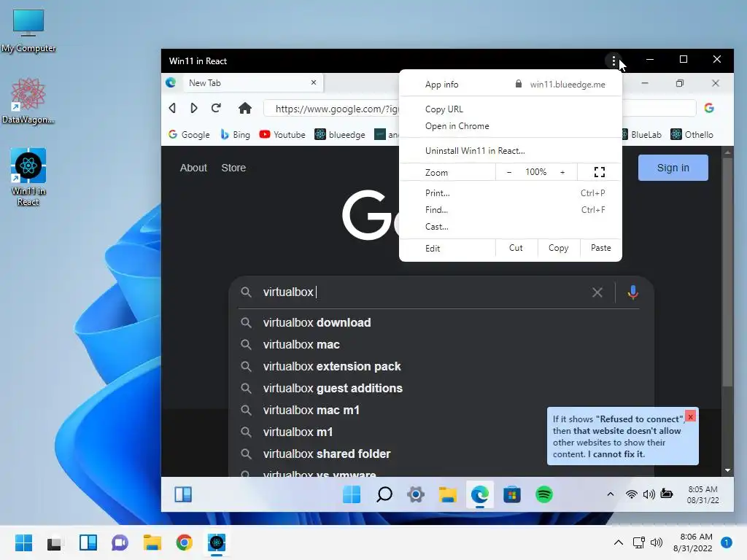The height and width of the screenshot is (560, 747).
Task: Choose Cast from the menu
Action: (510, 227)
